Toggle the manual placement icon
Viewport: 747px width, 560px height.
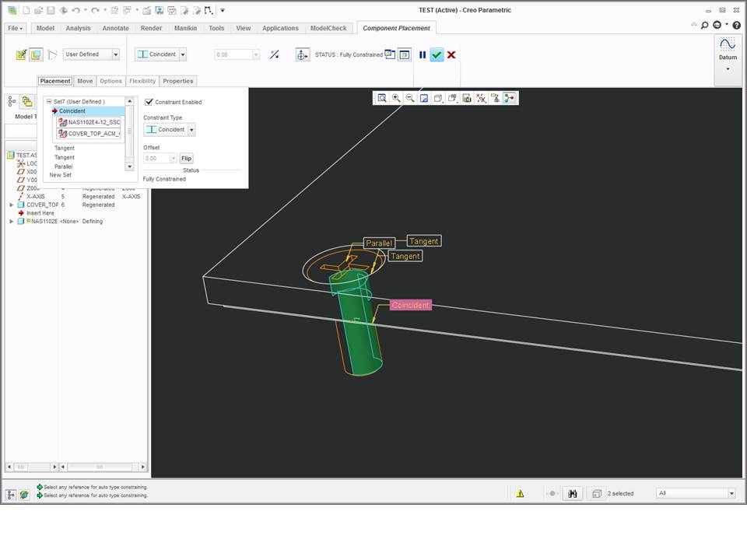pyautogui.click(x=36, y=54)
